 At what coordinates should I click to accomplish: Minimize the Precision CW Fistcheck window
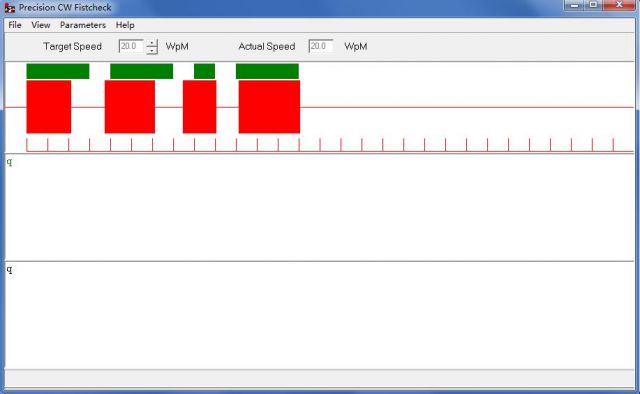point(575,4)
